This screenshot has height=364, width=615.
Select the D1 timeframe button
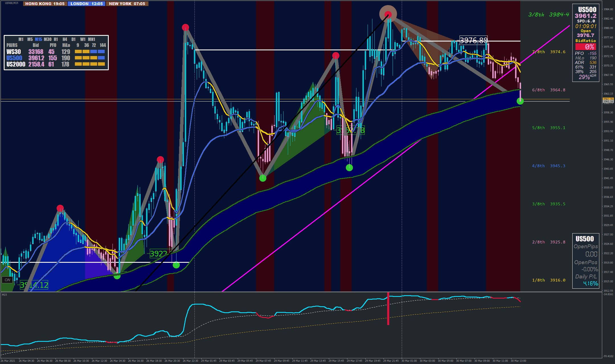pos(73,39)
